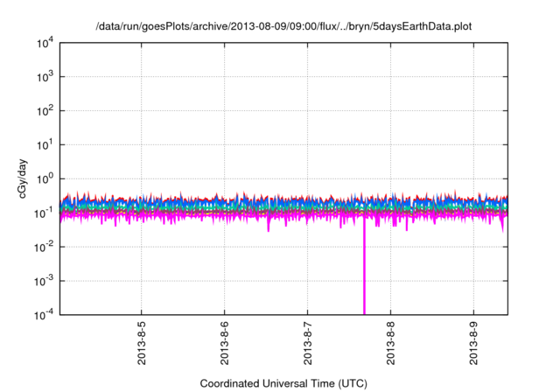Select the 10^-4 y-axis tick label

(x=44, y=315)
